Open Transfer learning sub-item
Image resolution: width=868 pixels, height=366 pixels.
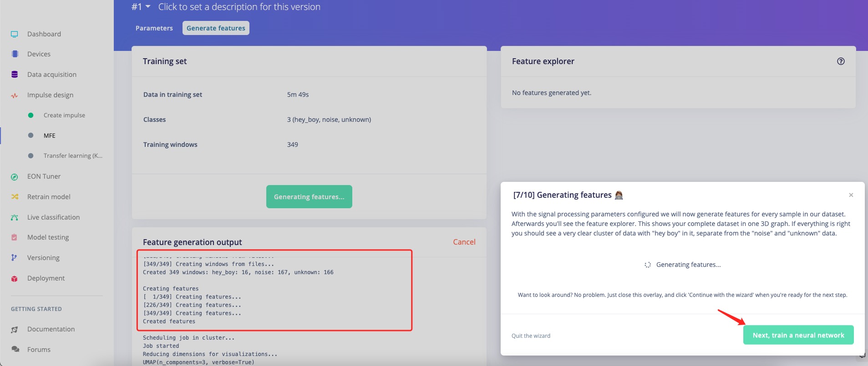pos(73,155)
